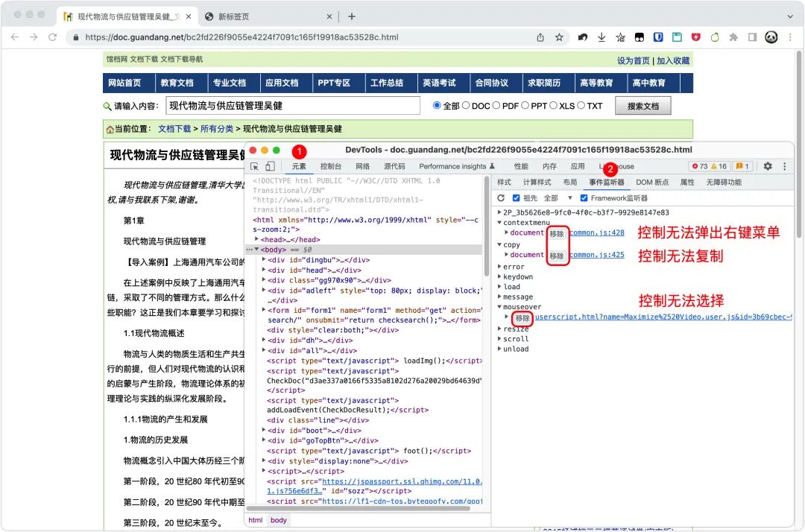
Task: Click the green apple extension icon
Action: tap(715, 37)
